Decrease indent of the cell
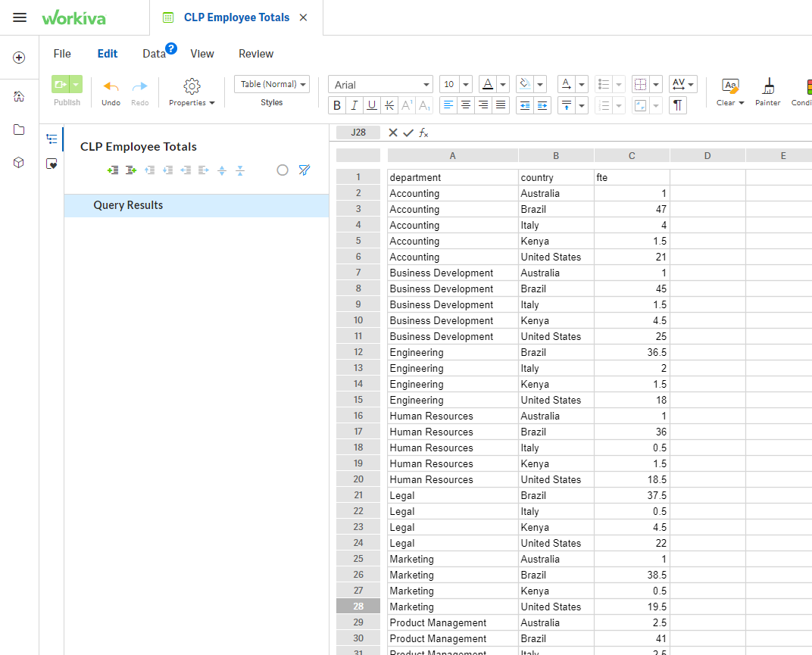The height and width of the screenshot is (655, 812). click(x=525, y=105)
